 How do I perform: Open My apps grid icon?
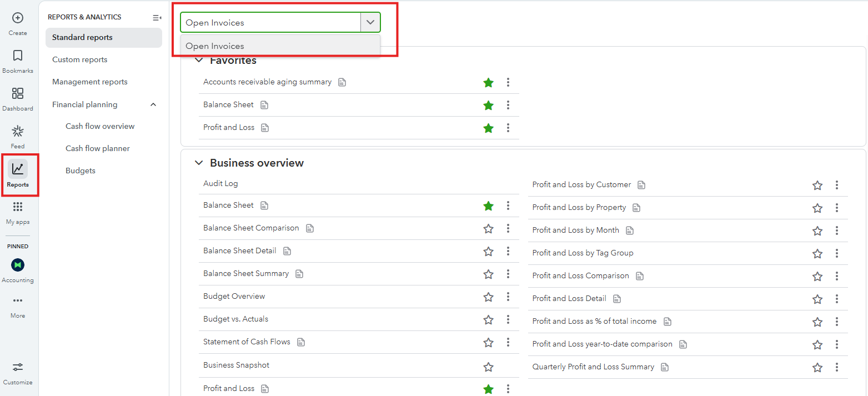pos(18,207)
